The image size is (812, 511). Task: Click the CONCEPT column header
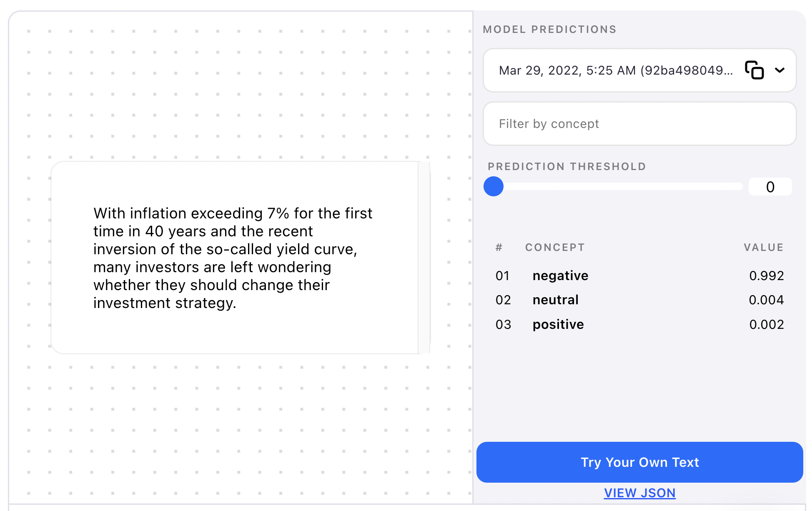click(555, 247)
